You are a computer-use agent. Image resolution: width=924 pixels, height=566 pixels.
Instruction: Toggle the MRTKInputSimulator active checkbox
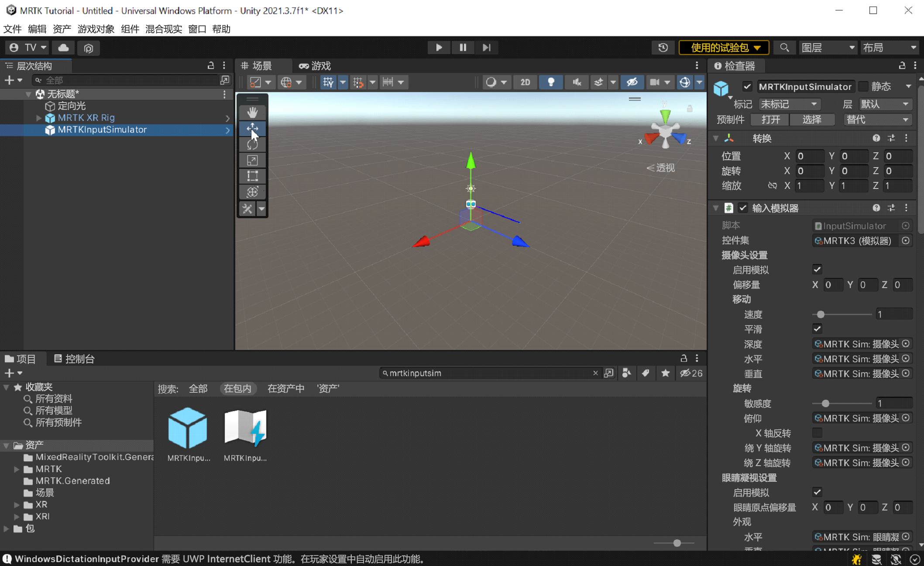tap(747, 86)
